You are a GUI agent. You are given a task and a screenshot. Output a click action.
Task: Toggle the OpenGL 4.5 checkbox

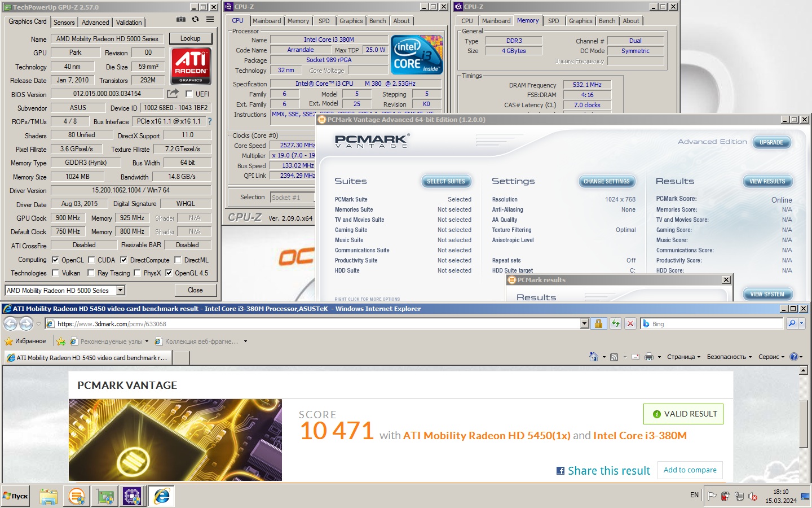[x=168, y=273]
